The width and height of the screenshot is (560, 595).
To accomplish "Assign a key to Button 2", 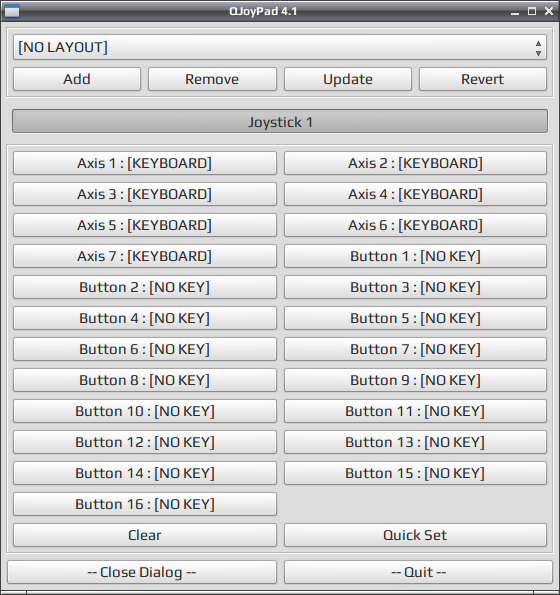I will tap(145, 287).
